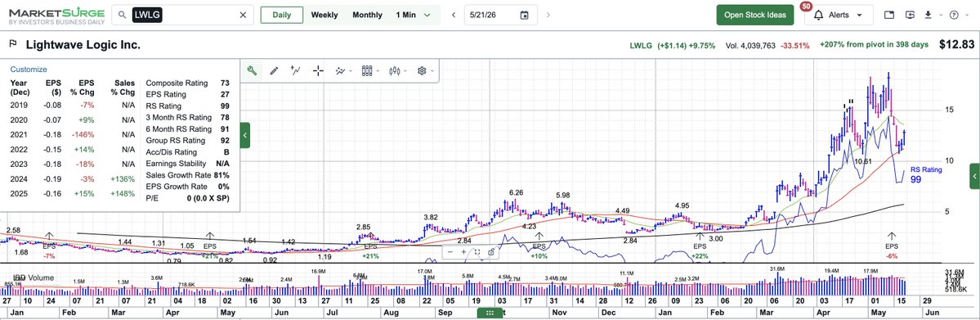This screenshot has width=980, height=320.
Task: Open the candlestick chart type dropdown
Action: coord(397,70)
